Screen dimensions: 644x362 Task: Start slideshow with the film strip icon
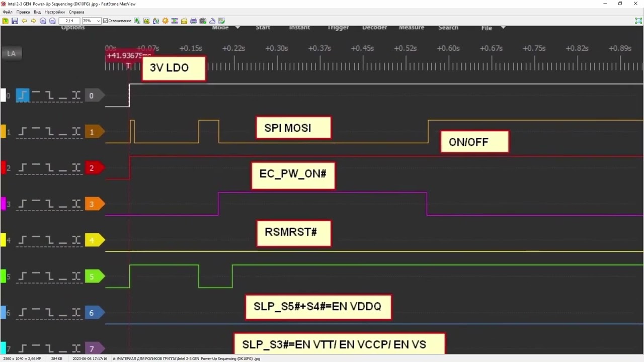pos(175,21)
